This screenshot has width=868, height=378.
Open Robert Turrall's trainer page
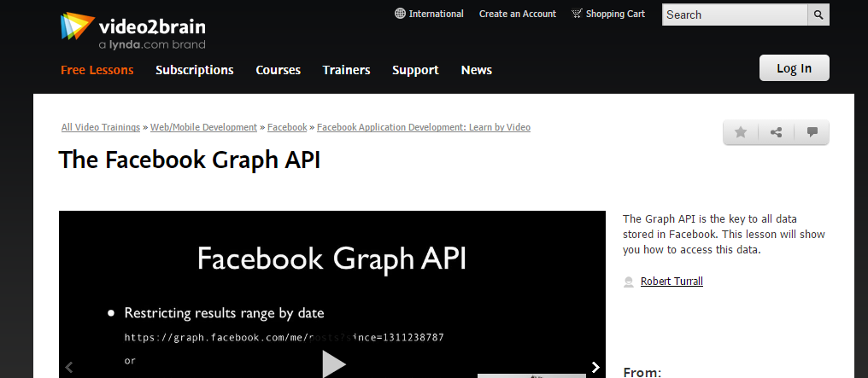[x=672, y=282]
